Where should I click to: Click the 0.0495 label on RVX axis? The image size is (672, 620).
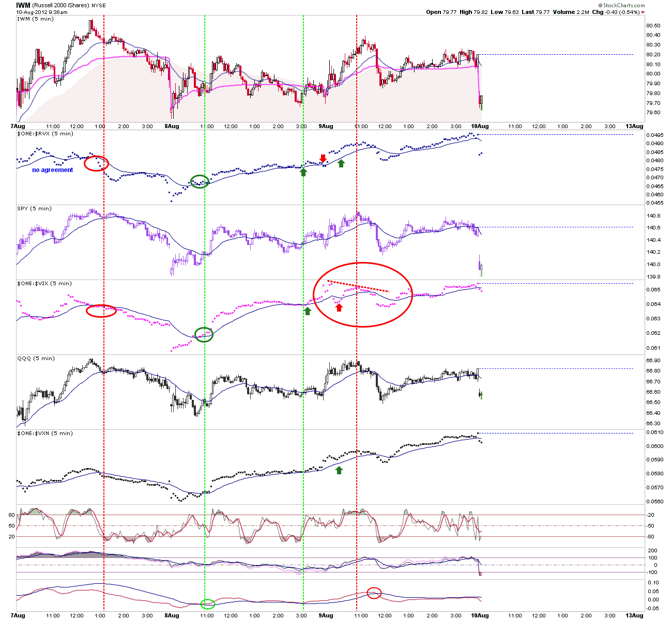click(x=654, y=135)
